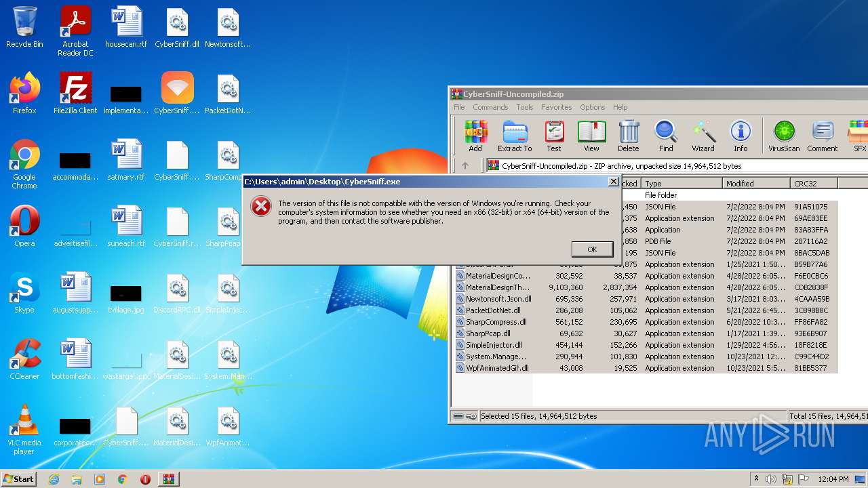The width and height of the screenshot is (868, 488).
Task: Select the Recycle Bin desktop icon
Action: click(24, 28)
